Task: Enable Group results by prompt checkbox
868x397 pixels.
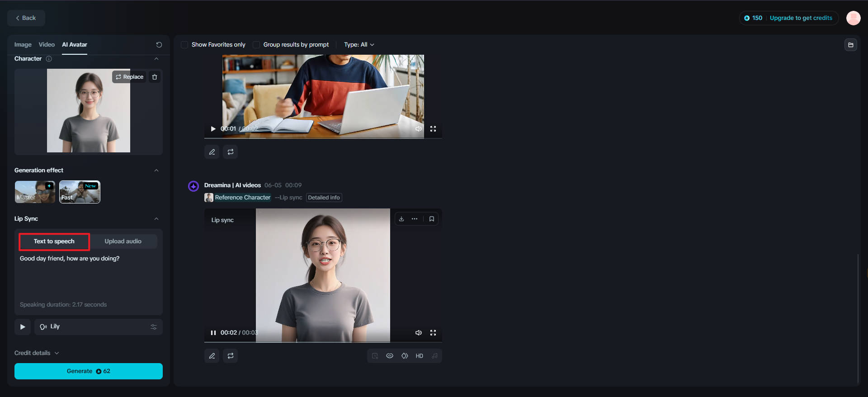Action: (256, 45)
